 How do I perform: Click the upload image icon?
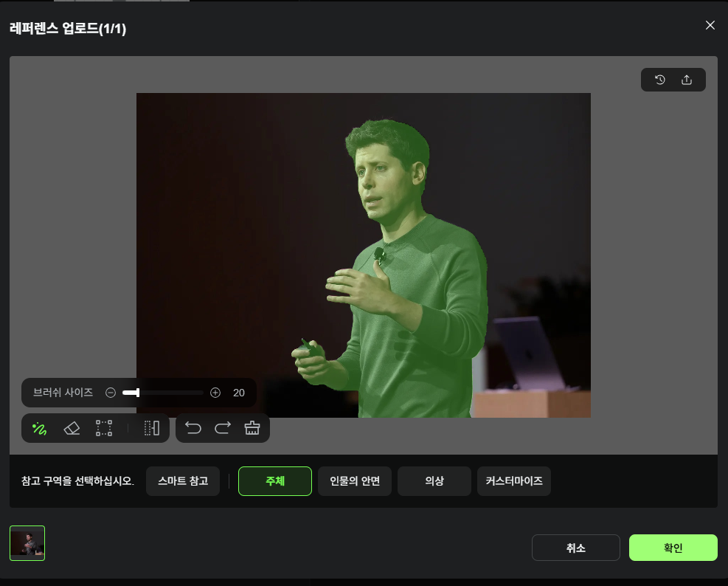[687, 80]
